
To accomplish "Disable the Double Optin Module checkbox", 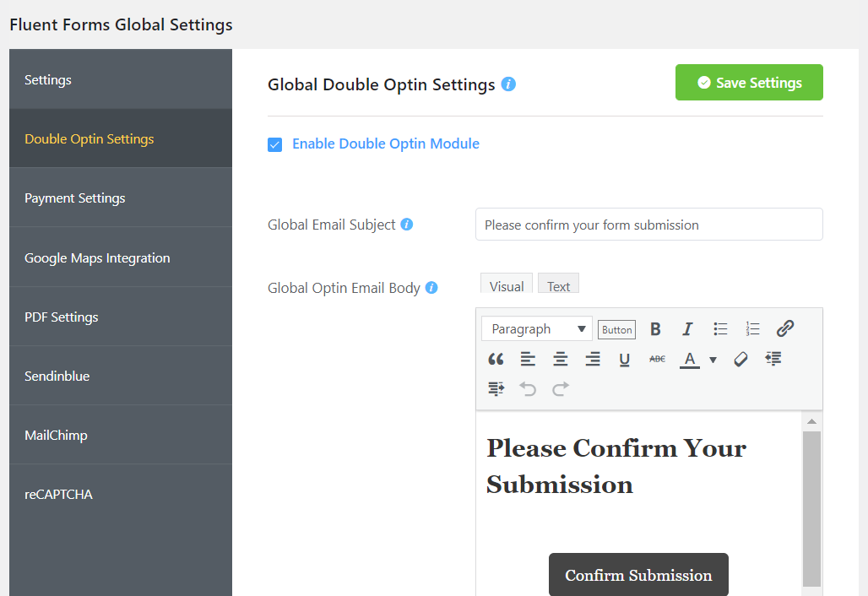I will [274, 144].
